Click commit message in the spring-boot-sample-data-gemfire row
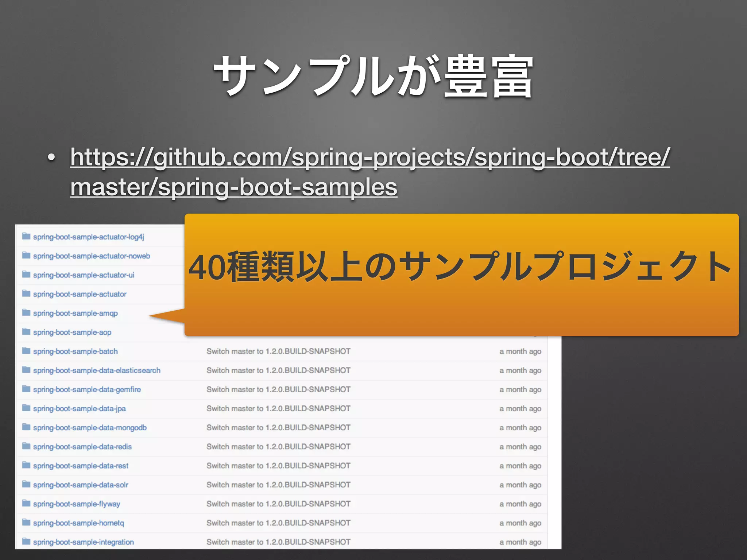This screenshot has width=747, height=560. (x=279, y=389)
